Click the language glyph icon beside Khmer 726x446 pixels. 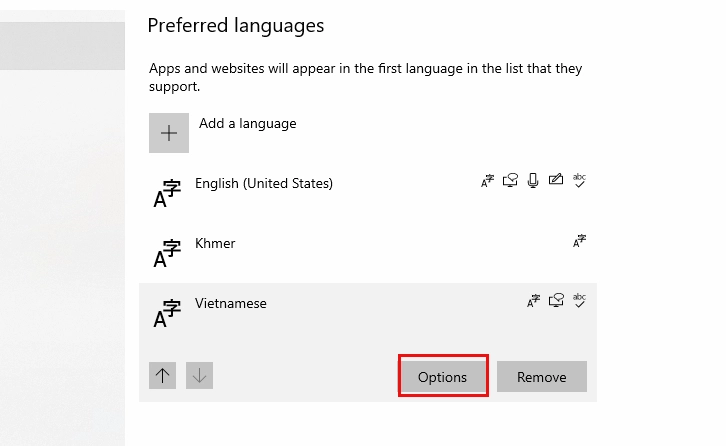(167, 253)
